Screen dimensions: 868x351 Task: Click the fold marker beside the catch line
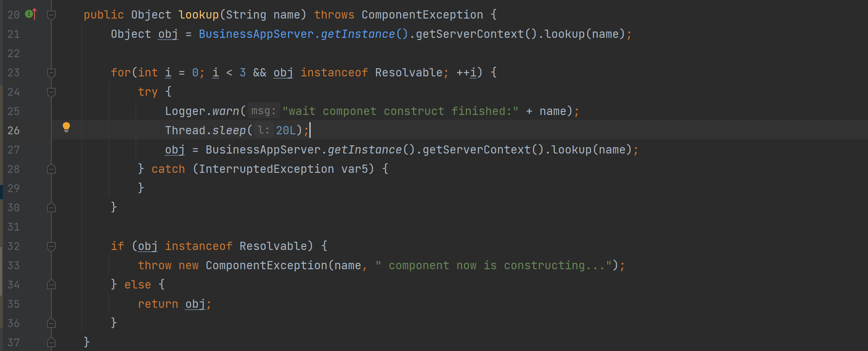(x=51, y=169)
